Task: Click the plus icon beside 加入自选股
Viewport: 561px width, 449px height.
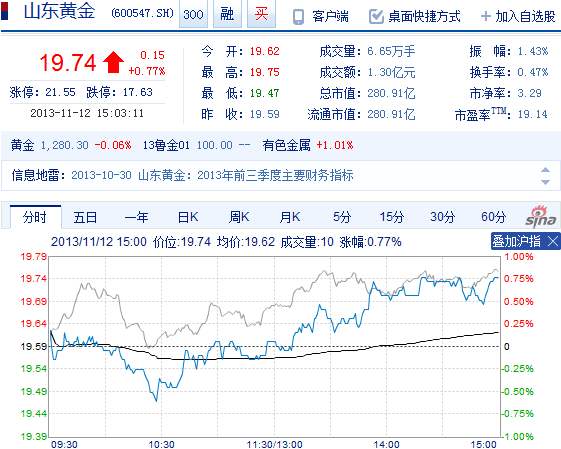Action: coord(486,16)
